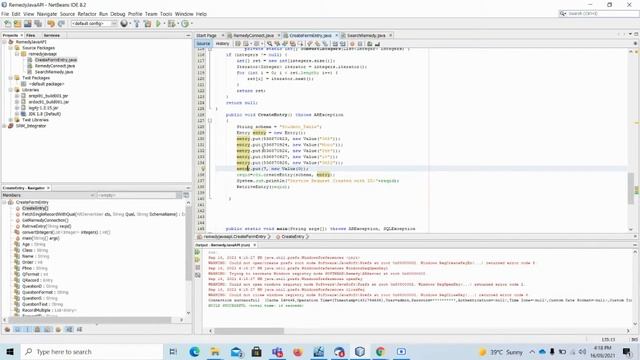This screenshot has width=640, height=360.
Task: Collapse the Source Packages node
Action: point(11,48)
